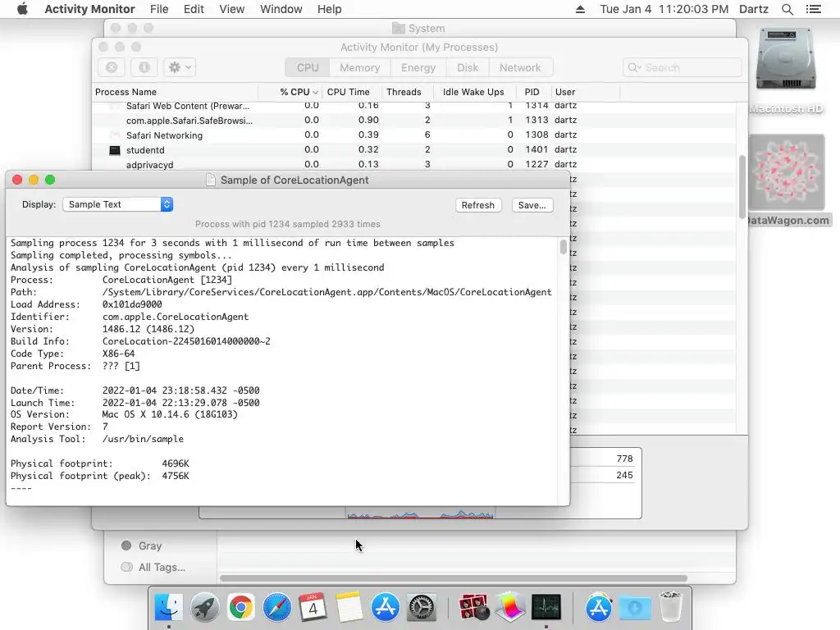The width and height of the screenshot is (840, 630).
Task: Click the Process Name column header
Action: [x=176, y=92]
